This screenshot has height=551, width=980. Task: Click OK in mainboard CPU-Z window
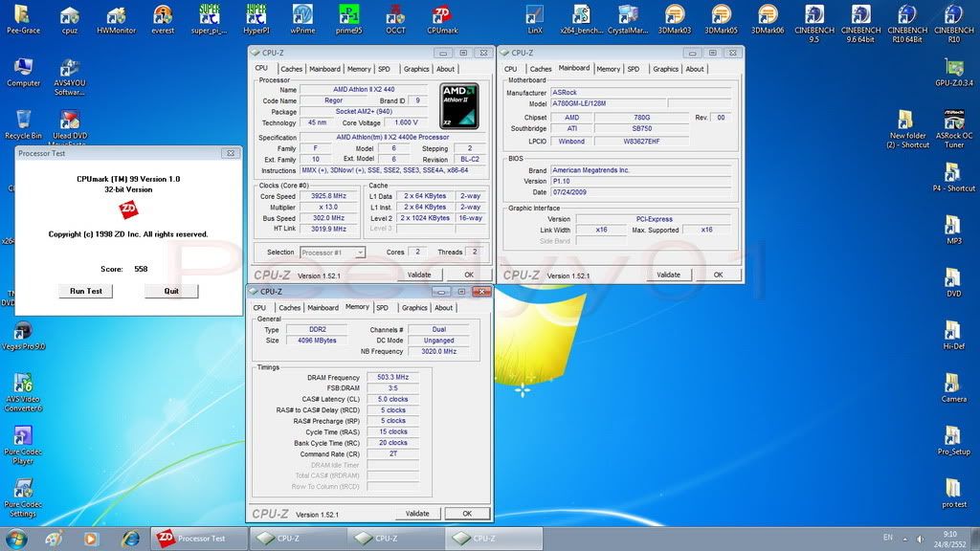pyautogui.click(x=718, y=275)
